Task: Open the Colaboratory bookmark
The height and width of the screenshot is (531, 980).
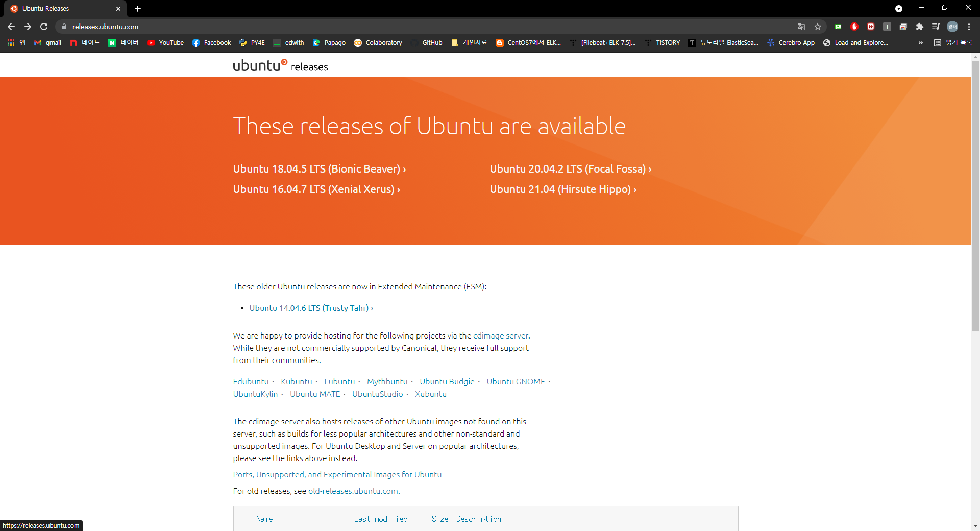Action: coord(378,43)
